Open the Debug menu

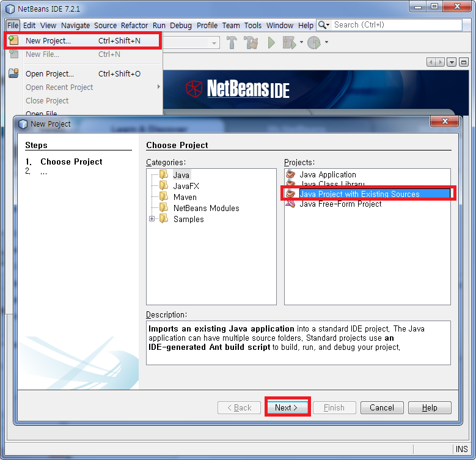coord(181,25)
